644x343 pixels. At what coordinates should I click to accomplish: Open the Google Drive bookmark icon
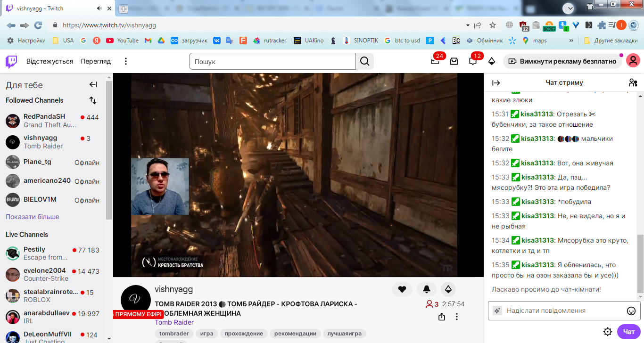pyautogui.click(x=161, y=41)
